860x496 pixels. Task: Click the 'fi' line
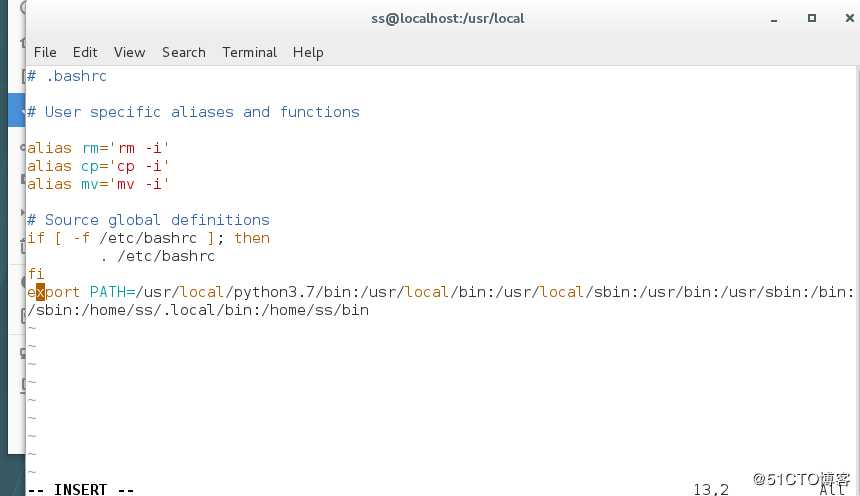click(x=36, y=274)
